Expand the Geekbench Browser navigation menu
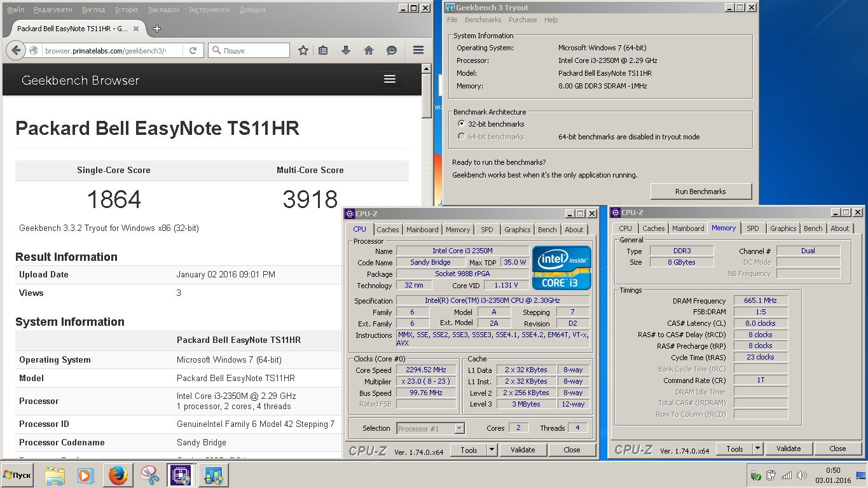Viewport: 868px width, 488px height. [x=390, y=79]
